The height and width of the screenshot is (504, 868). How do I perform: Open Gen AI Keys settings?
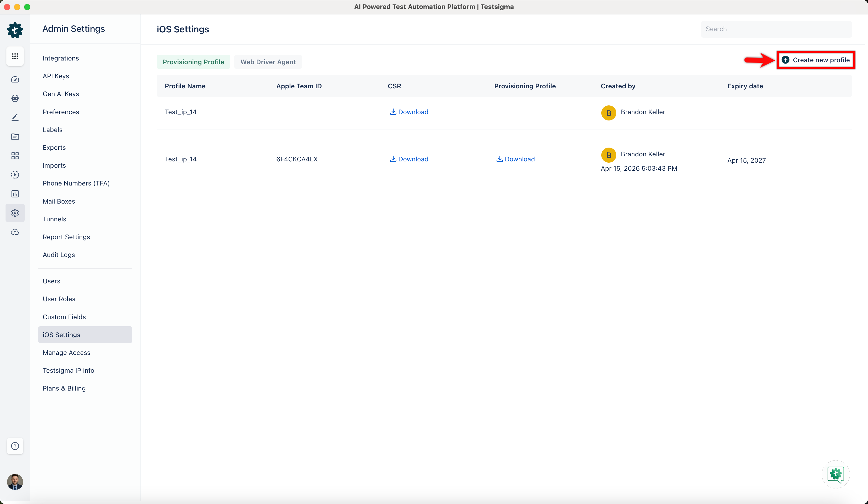click(x=61, y=94)
